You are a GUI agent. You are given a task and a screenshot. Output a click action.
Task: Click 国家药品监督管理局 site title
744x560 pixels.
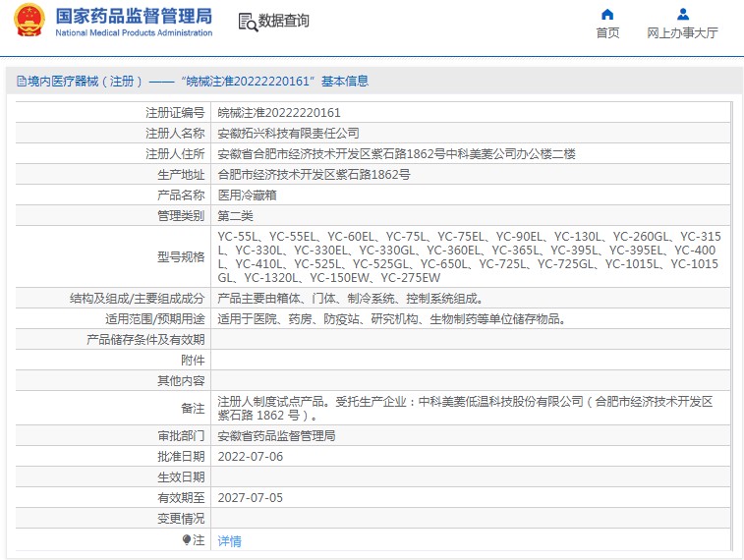click(x=134, y=16)
